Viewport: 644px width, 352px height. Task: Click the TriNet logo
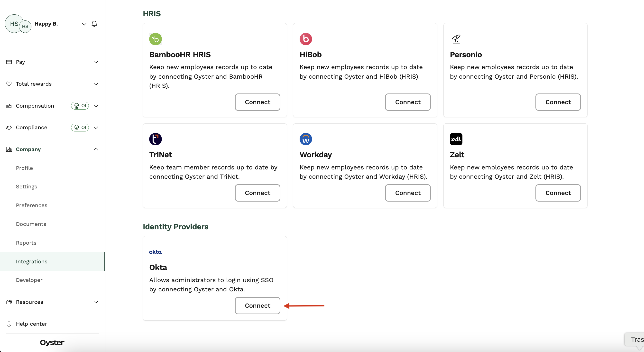pos(156,139)
